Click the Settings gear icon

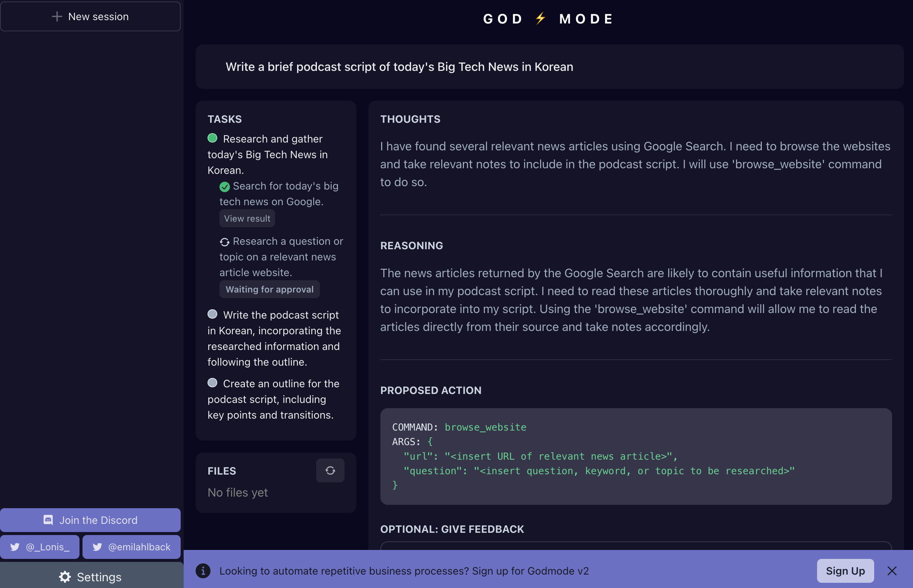65,576
